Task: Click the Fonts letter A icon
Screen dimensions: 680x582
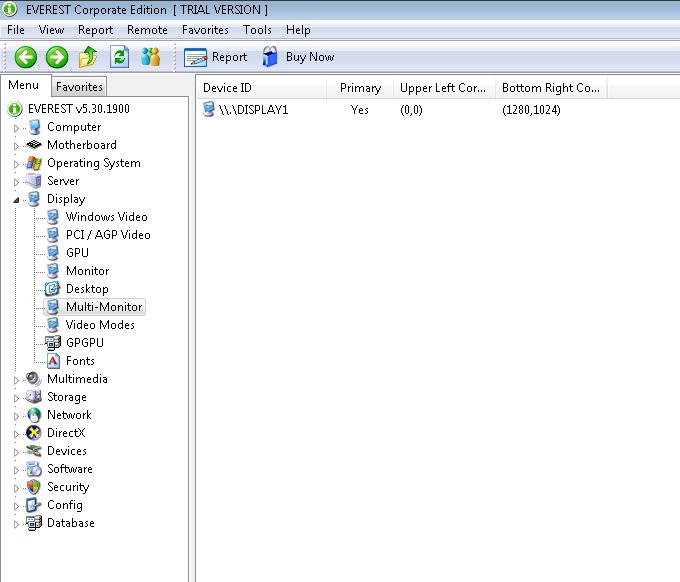Action: pyautogui.click(x=53, y=361)
